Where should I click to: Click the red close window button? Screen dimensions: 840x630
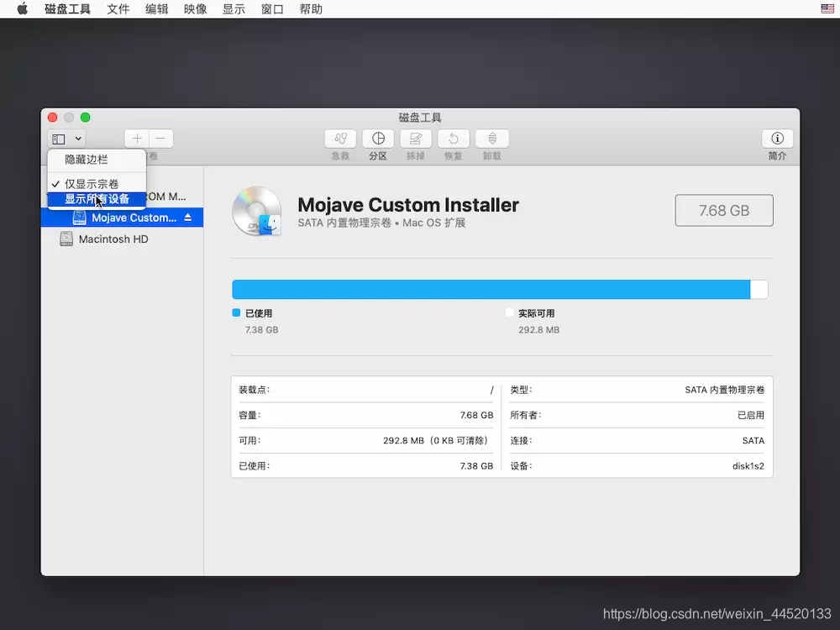[52, 118]
